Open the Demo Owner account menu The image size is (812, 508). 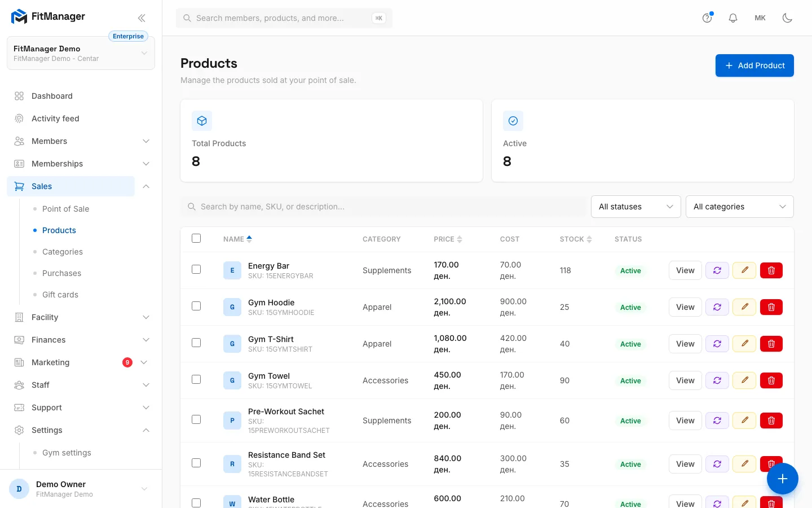point(81,489)
